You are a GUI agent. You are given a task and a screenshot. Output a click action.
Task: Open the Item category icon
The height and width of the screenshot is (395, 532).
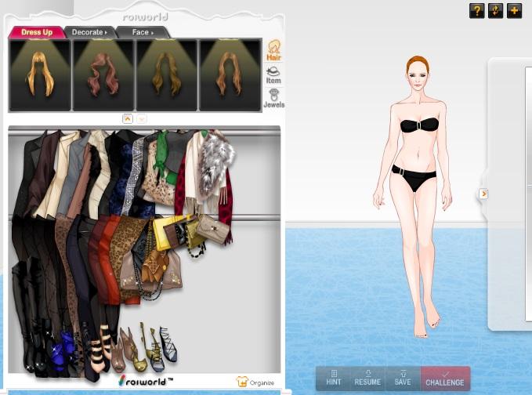coord(273,75)
